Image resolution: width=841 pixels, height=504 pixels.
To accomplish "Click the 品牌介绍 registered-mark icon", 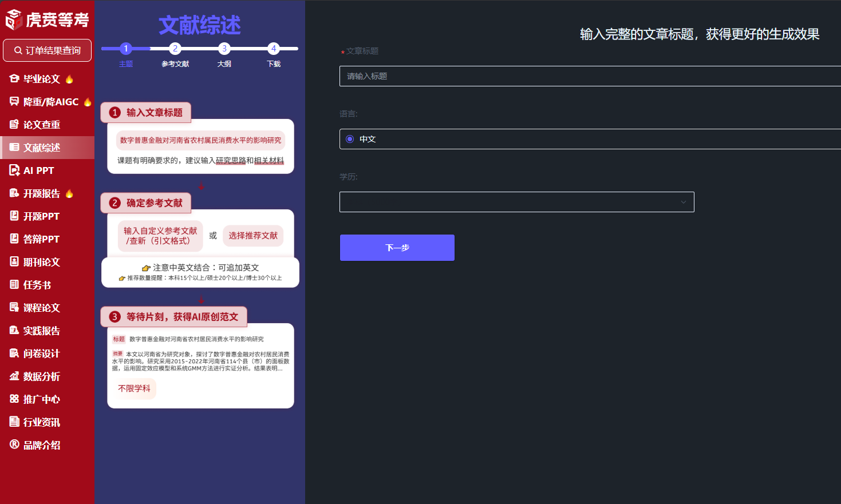I will pyautogui.click(x=14, y=445).
